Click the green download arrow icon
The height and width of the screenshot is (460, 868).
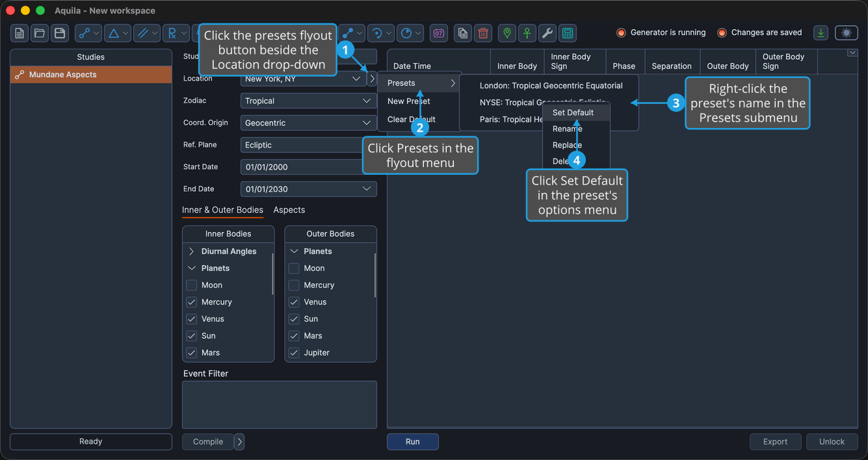tap(821, 33)
